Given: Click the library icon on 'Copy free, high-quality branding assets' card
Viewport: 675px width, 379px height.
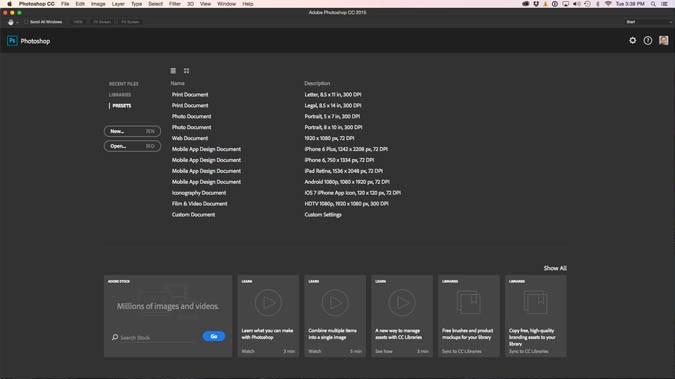Looking at the screenshot, I should pyautogui.click(x=536, y=302).
